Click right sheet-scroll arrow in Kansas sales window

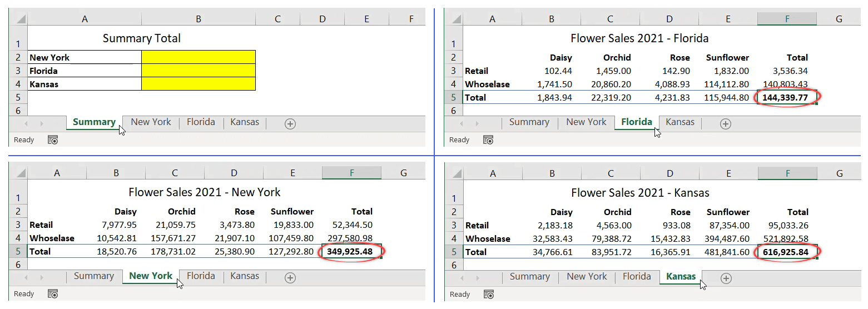pos(478,278)
